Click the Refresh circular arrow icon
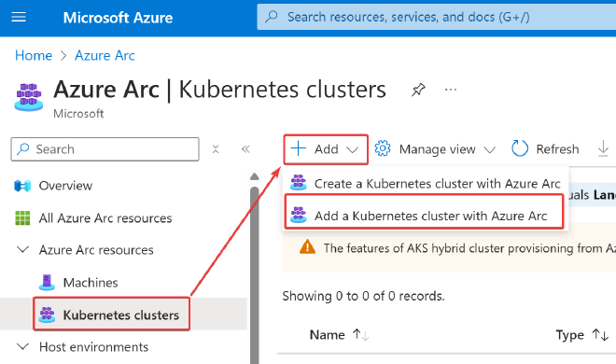The image size is (616, 364). click(x=519, y=148)
